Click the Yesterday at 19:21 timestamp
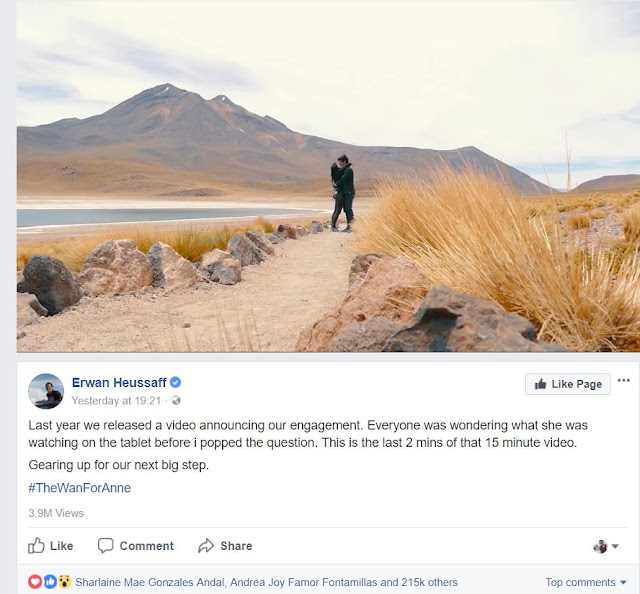Image resolution: width=640 pixels, height=594 pixels. pyautogui.click(x=116, y=401)
